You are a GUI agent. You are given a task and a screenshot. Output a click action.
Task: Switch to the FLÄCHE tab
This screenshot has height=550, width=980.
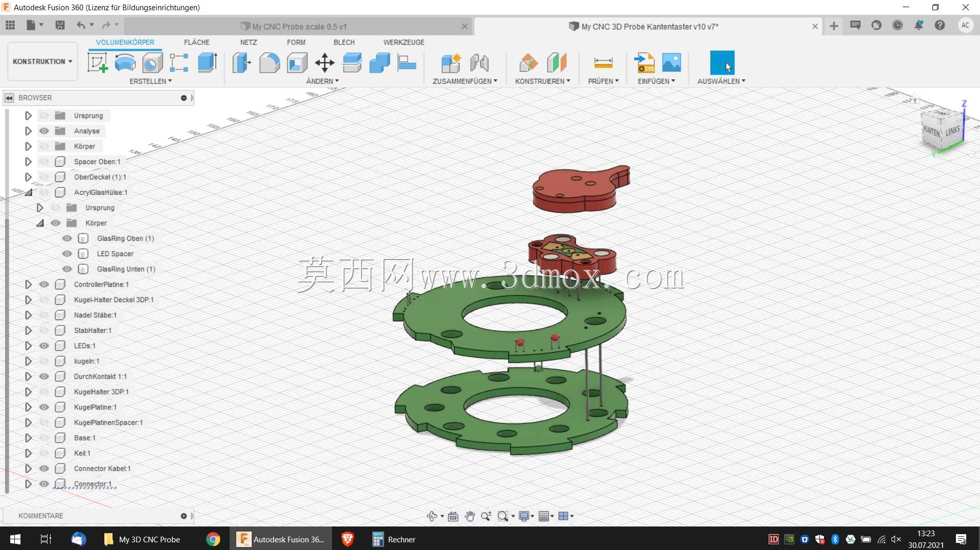[x=196, y=42]
